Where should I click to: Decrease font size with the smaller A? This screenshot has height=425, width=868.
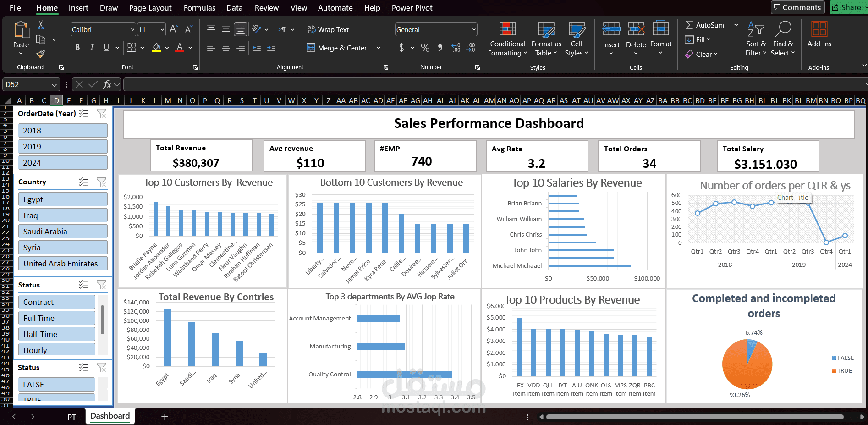188,29
